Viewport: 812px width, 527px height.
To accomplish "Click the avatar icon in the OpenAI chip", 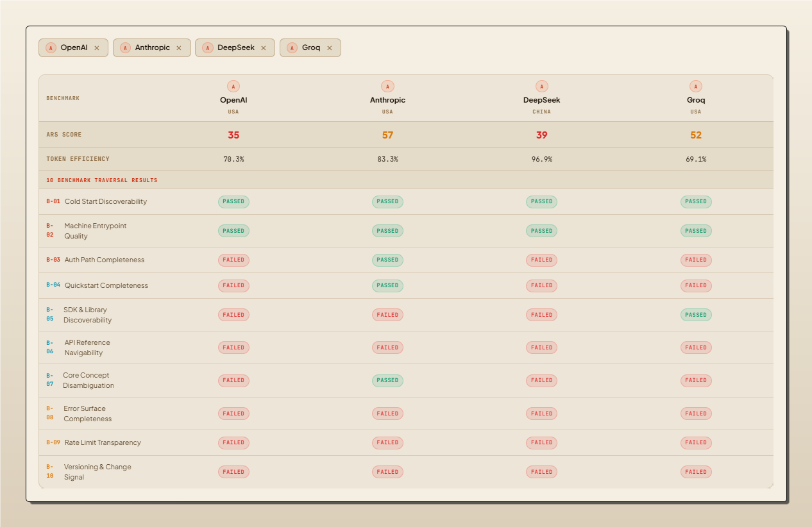I will pos(51,48).
